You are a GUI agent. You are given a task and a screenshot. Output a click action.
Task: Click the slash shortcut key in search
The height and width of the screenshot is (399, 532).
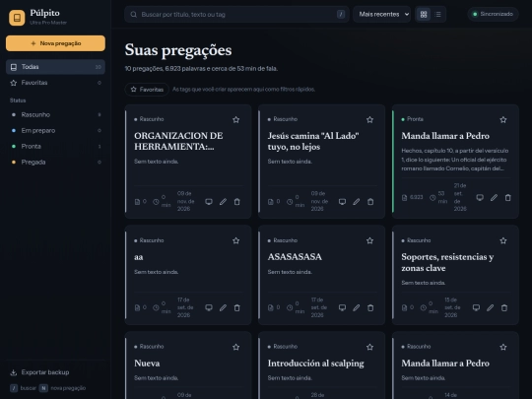tap(341, 14)
